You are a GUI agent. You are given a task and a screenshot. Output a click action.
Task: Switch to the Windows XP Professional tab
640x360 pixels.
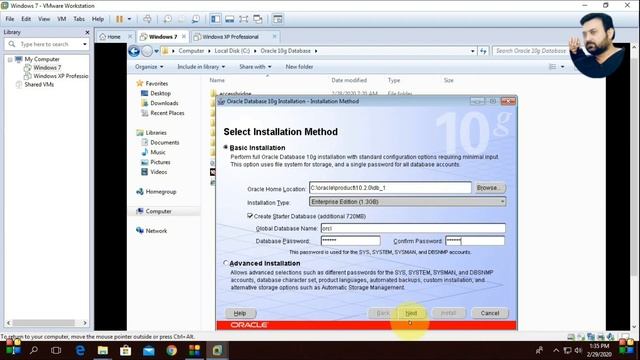(231, 37)
